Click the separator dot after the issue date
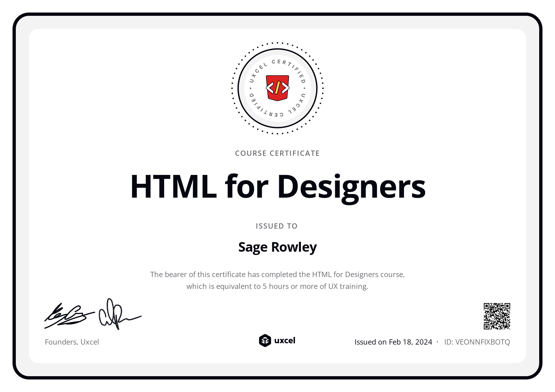 point(437,342)
